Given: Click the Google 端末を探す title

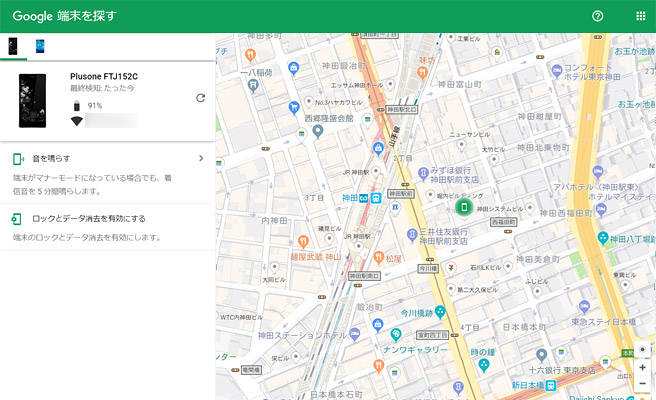Looking at the screenshot, I should [64, 16].
